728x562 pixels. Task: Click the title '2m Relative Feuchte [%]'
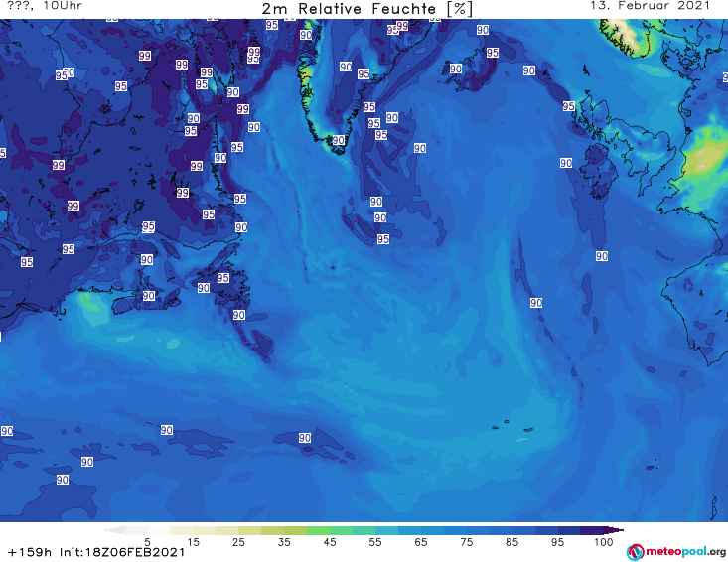(366, 9)
